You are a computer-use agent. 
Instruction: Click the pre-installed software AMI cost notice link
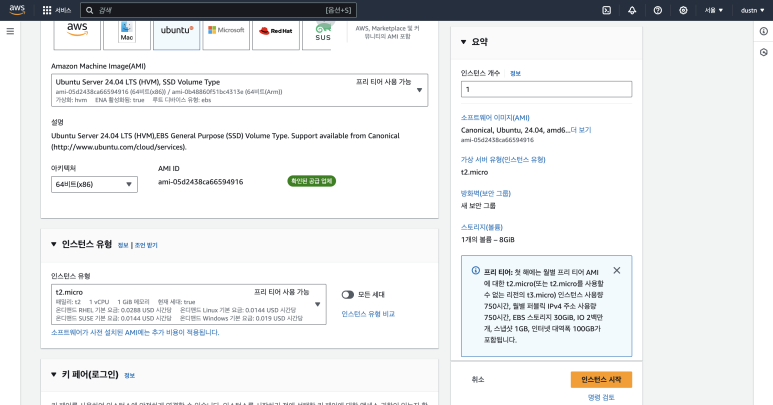pos(135,333)
